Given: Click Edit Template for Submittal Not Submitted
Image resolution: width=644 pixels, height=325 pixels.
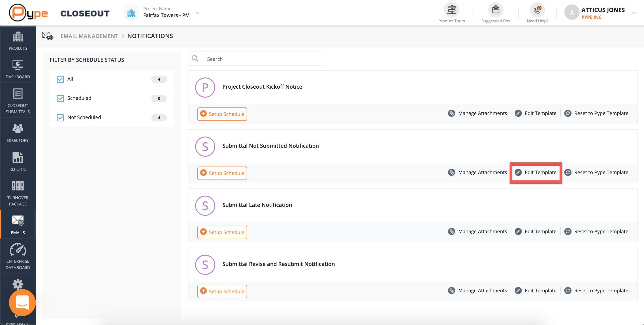Looking at the screenshot, I should click(536, 173).
